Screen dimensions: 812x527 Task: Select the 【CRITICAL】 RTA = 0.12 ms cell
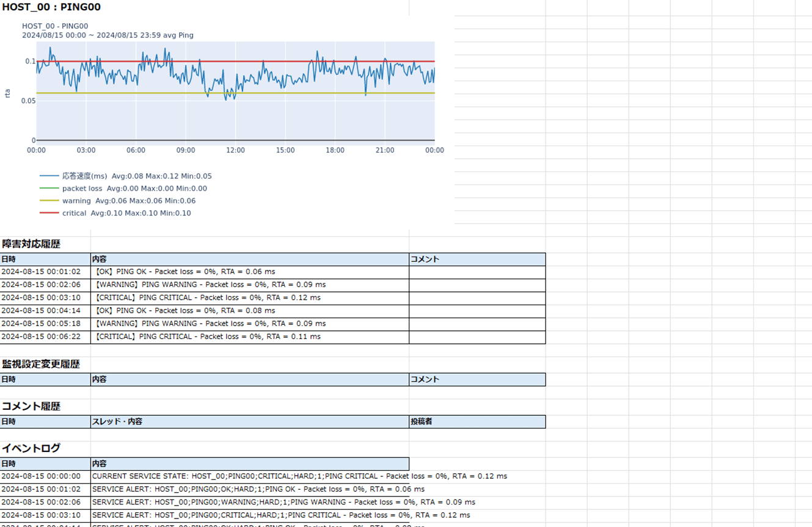click(x=250, y=298)
